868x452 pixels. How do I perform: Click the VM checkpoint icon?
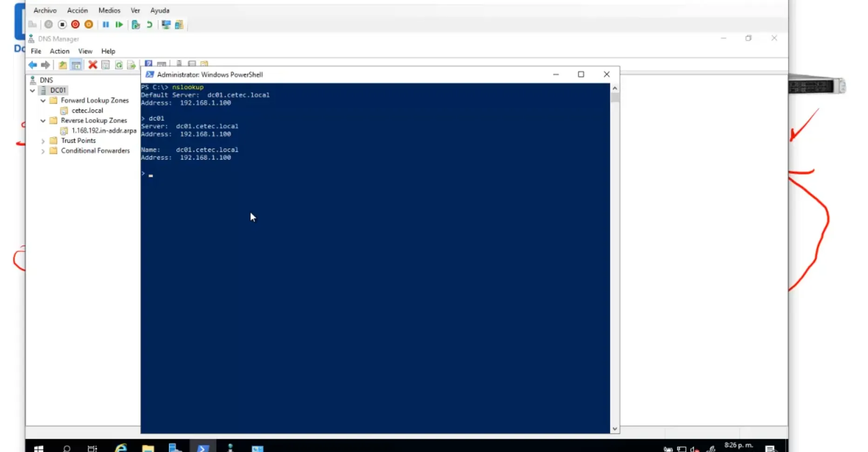click(x=136, y=25)
